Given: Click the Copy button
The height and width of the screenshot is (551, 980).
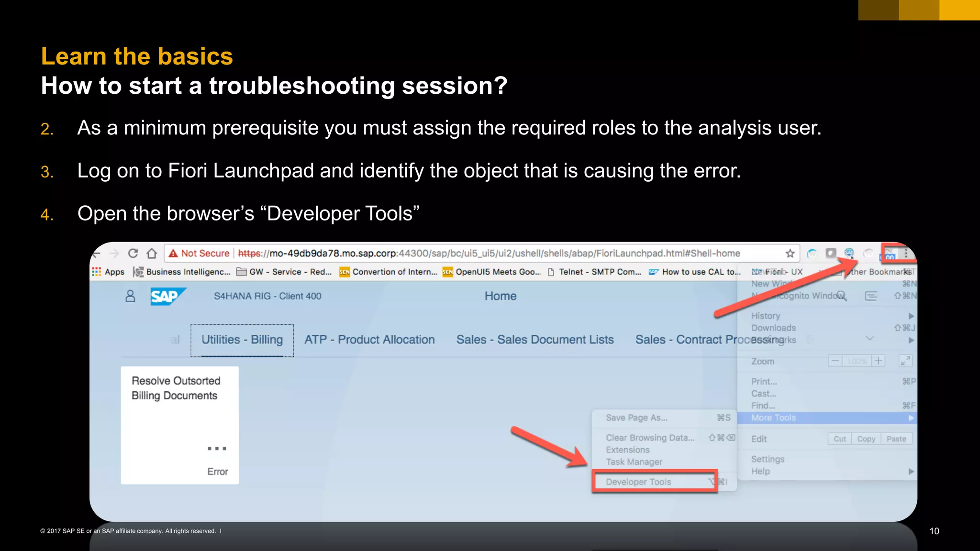Looking at the screenshot, I should point(866,439).
